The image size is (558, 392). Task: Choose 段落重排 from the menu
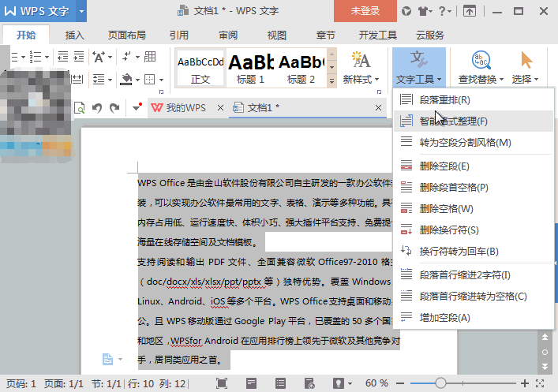[444, 100]
